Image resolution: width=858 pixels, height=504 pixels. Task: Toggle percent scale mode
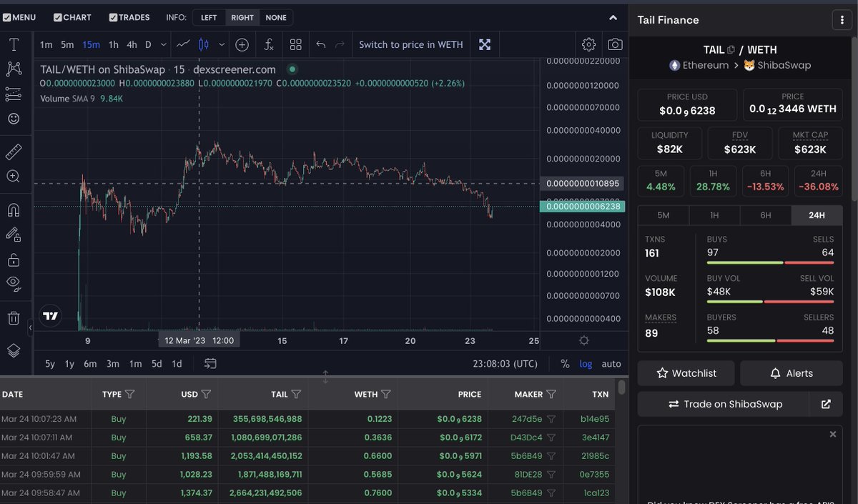pos(565,363)
